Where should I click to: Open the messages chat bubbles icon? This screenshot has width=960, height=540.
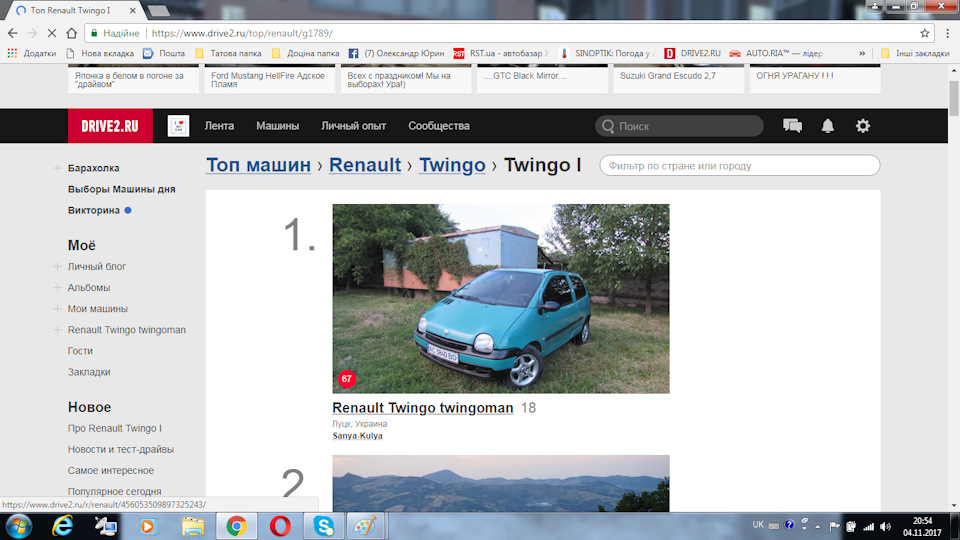tap(792, 126)
